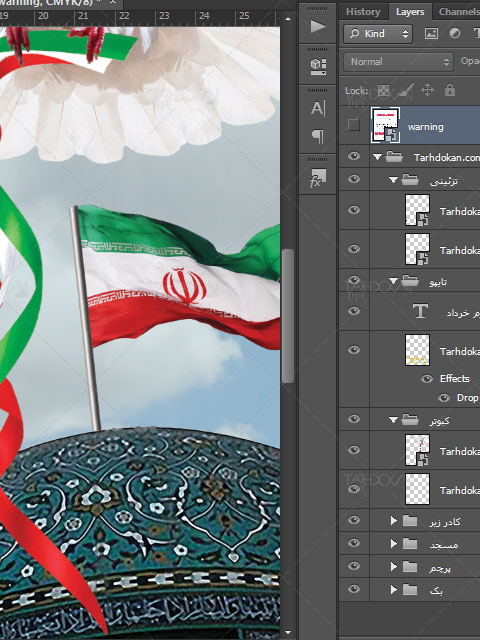Click the Lock position move icon
This screenshot has height=640, width=480.
[x=427, y=90]
